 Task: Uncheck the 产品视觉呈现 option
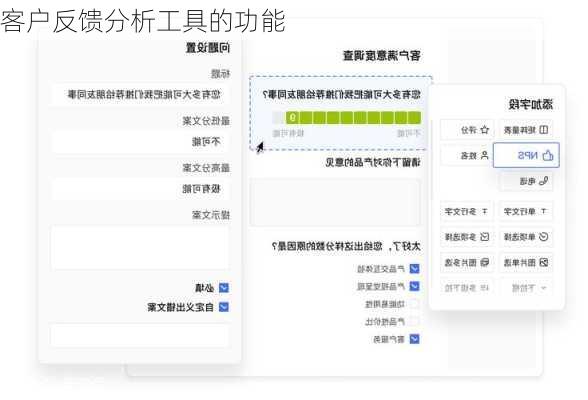(414, 286)
